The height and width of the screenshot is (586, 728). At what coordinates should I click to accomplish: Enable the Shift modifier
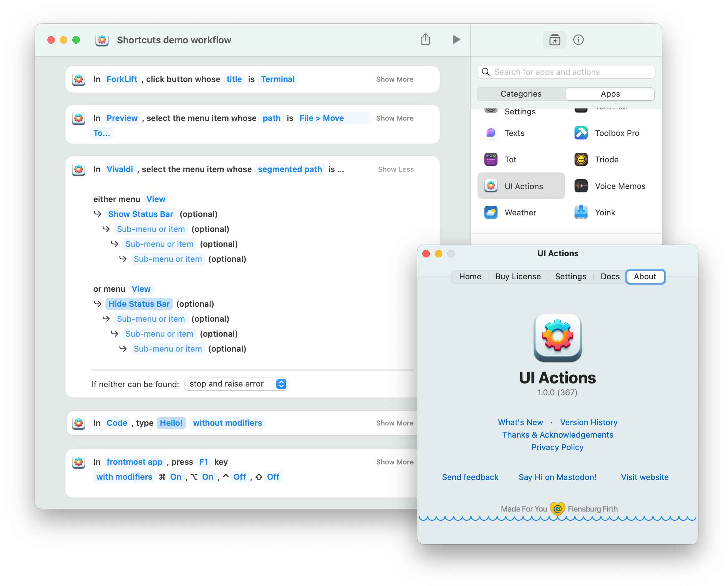pos(274,477)
